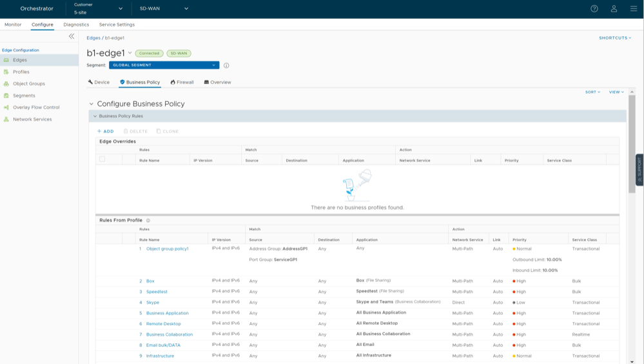Image resolution: width=644 pixels, height=364 pixels.
Task: Open the Global Segment dropdown
Action: [164, 65]
